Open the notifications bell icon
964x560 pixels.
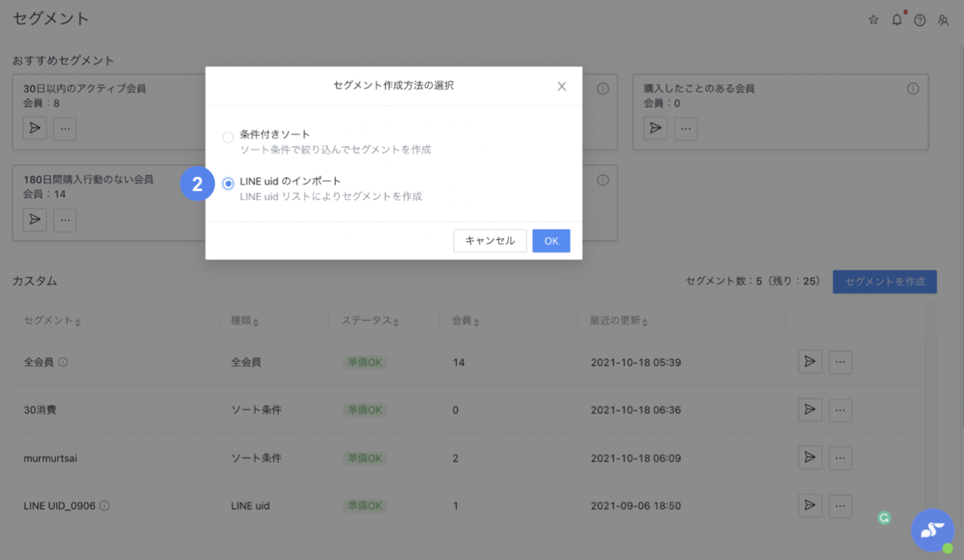pos(897,20)
